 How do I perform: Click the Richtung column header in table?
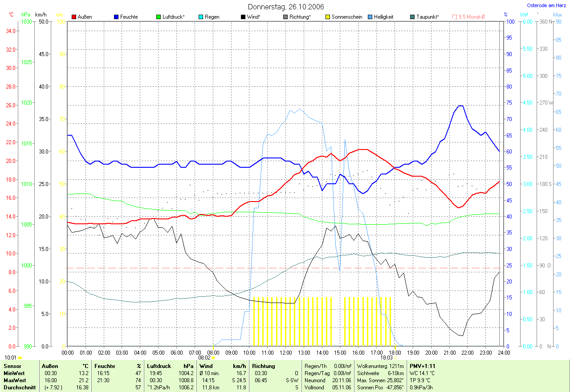point(263,366)
